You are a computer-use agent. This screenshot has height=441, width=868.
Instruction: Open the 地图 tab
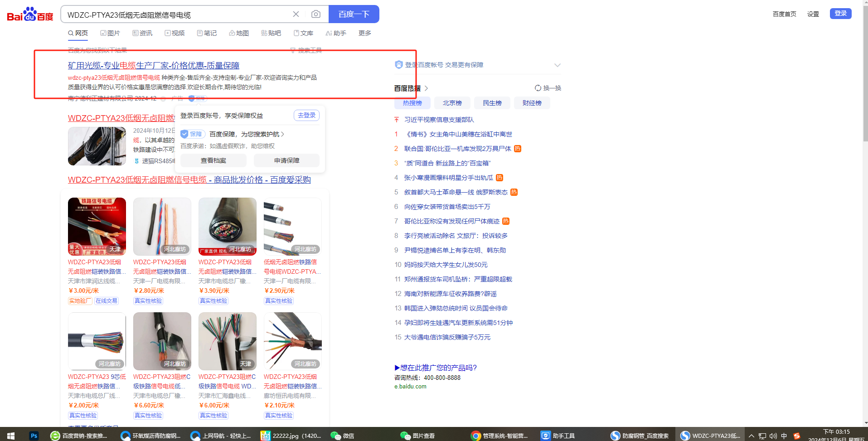[239, 33]
